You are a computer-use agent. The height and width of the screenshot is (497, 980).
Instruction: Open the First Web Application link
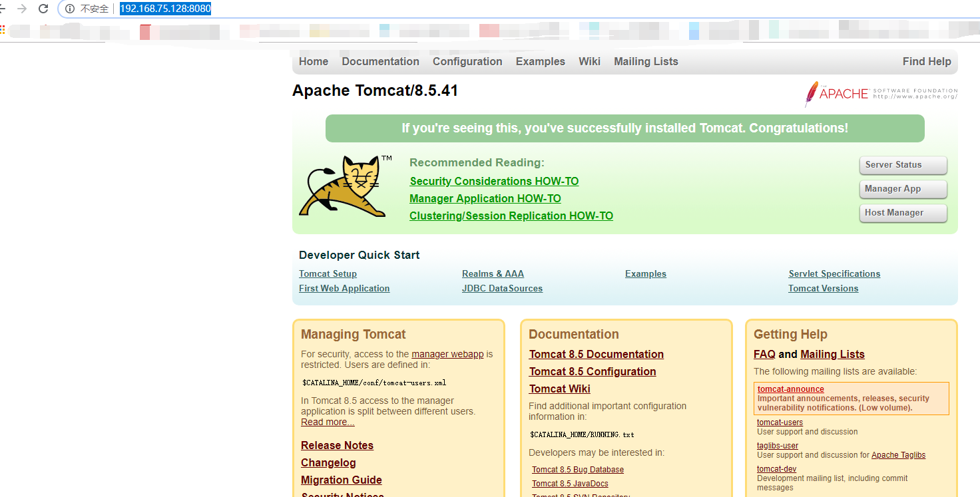coord(344,288)
